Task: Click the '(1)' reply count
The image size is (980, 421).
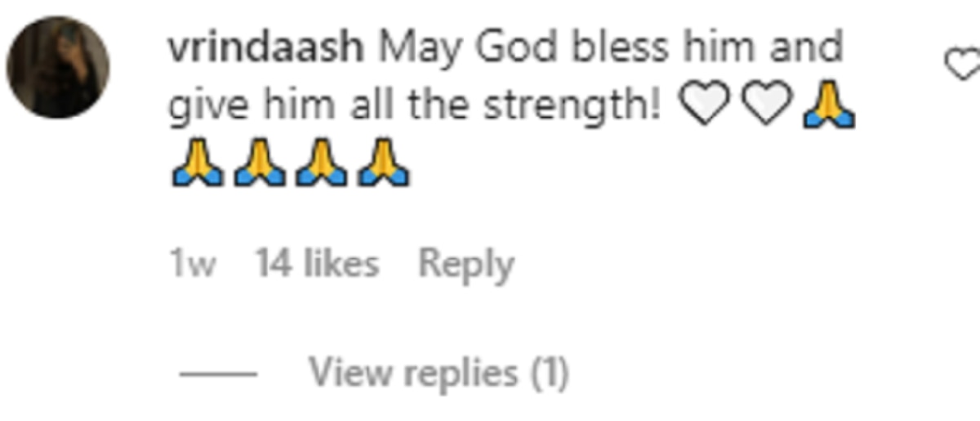Action: [549, 374]
